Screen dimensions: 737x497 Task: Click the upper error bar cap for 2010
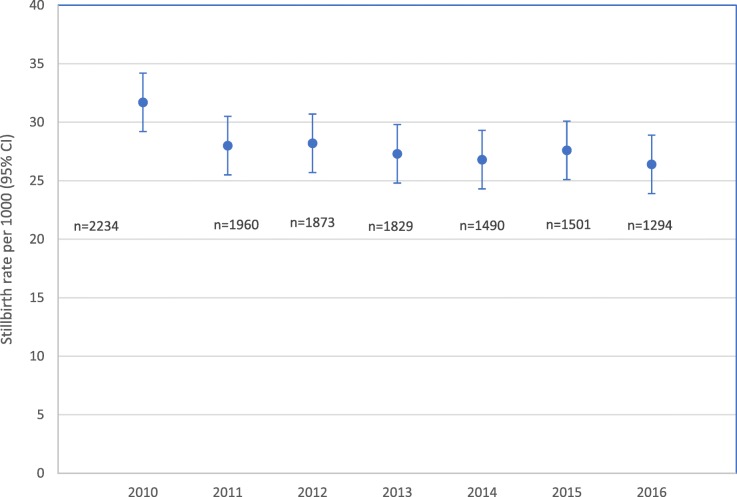(x=143, y=73)
